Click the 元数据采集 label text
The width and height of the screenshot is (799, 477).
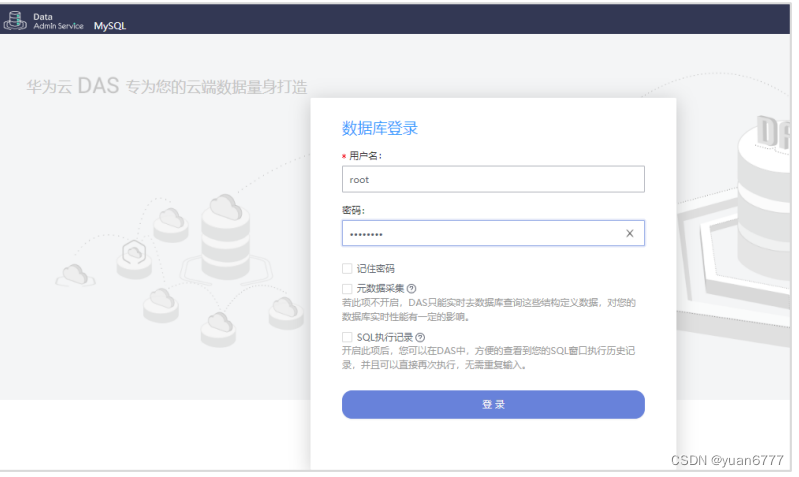point(383,290)
